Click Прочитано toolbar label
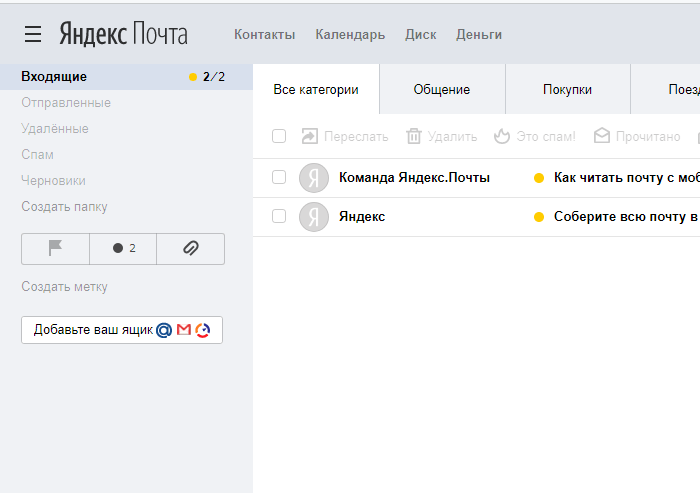 tap(648, 137)
